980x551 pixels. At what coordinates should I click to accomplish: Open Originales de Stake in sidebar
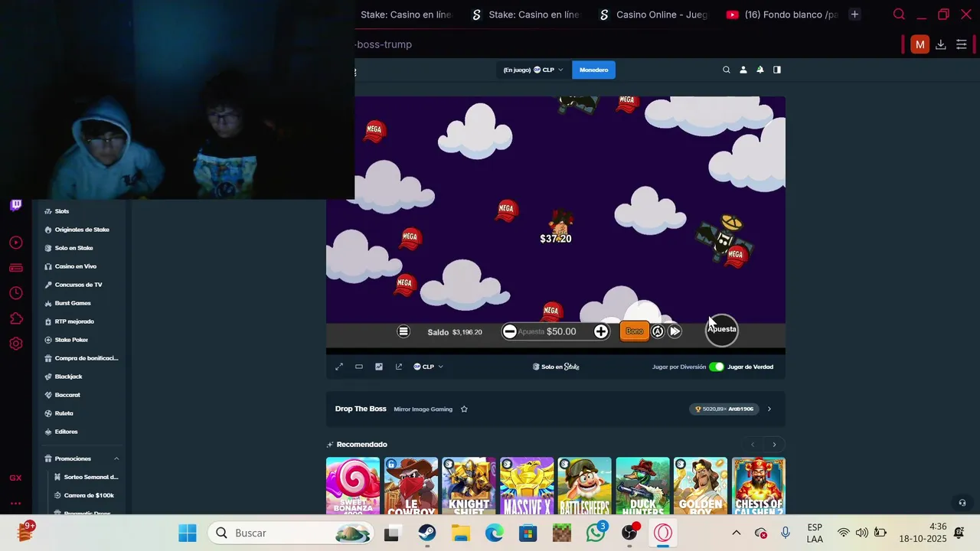(81, 230)
